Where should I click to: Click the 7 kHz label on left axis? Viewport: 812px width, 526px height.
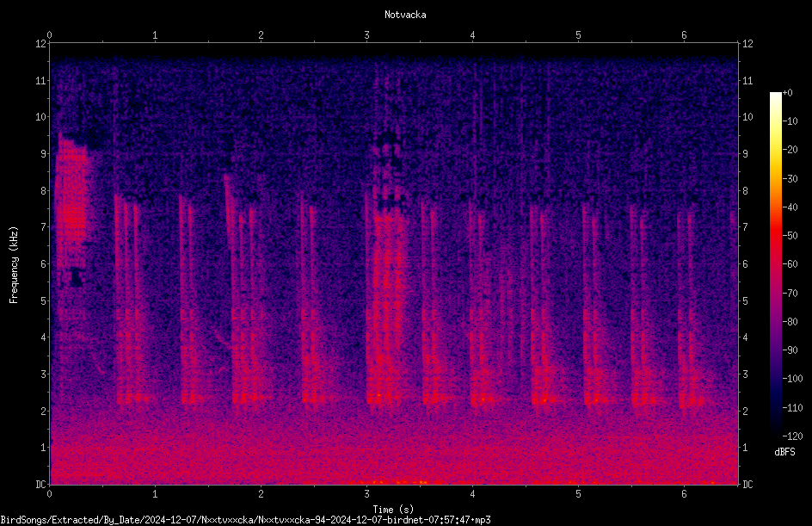pyautogui.click(x=44, y=227)
